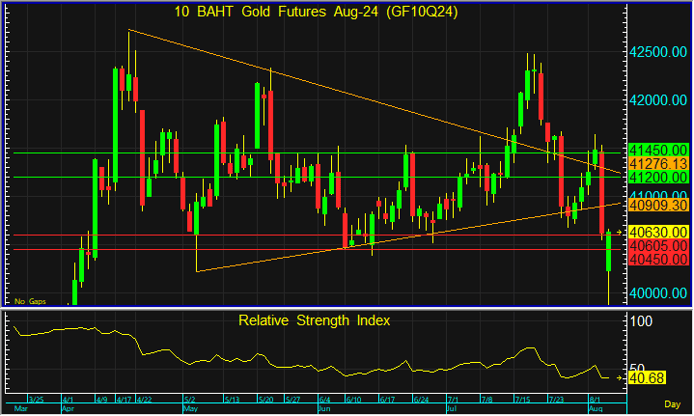Click the 'Jun' month label on time axis
The image size is (694, 416).
coord(323,410)
